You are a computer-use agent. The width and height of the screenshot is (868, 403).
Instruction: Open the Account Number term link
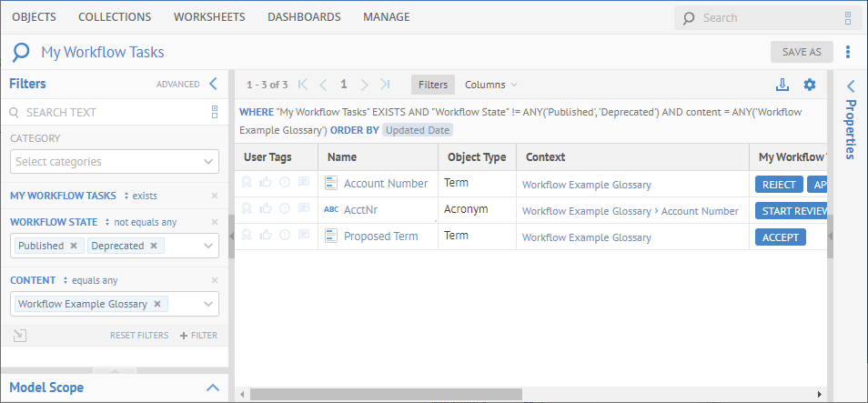click(385, 183)
